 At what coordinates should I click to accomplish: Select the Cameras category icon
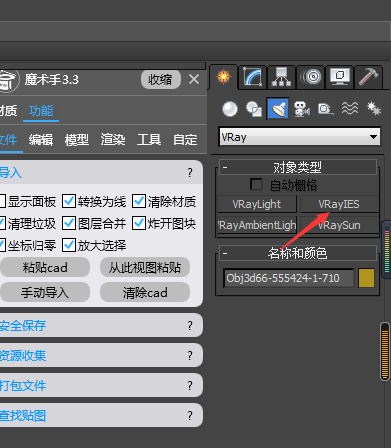(x=302, y=109)
